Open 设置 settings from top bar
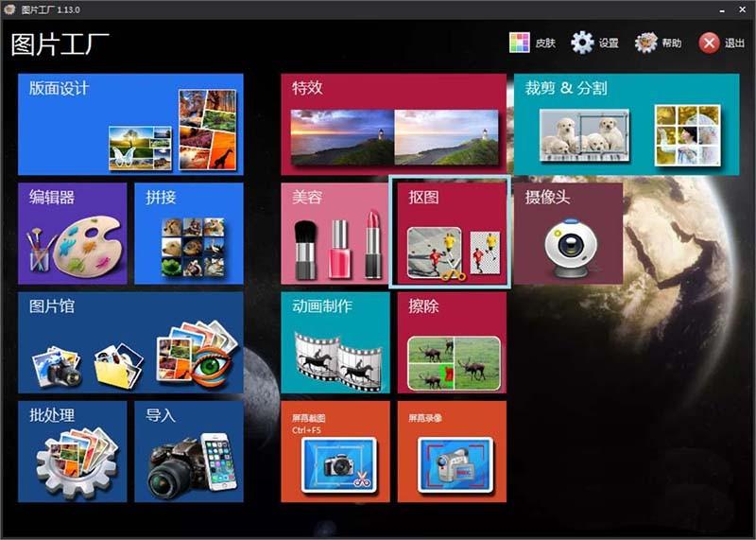 coord(594,43)
